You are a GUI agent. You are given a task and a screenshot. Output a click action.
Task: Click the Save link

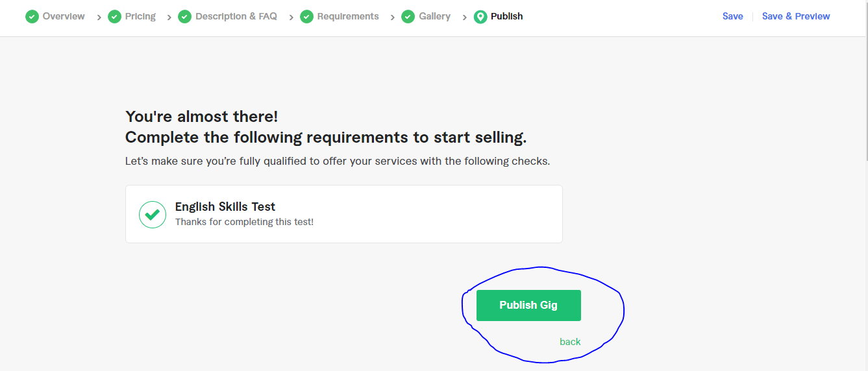[732, 16]
